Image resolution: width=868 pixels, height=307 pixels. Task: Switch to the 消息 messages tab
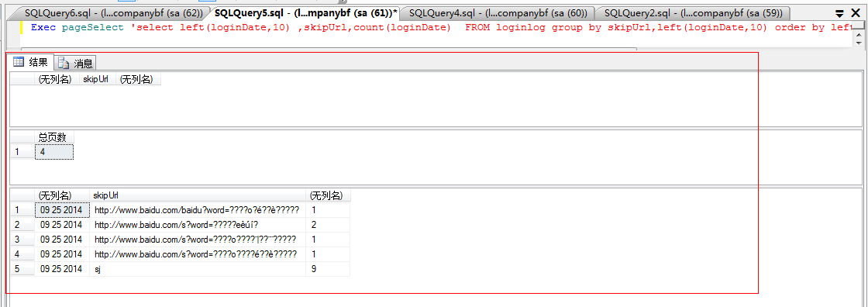(x=76, y=63)
